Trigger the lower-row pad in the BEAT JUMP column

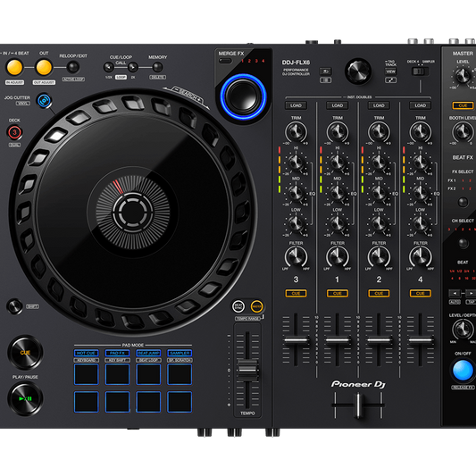pos(148,402)
